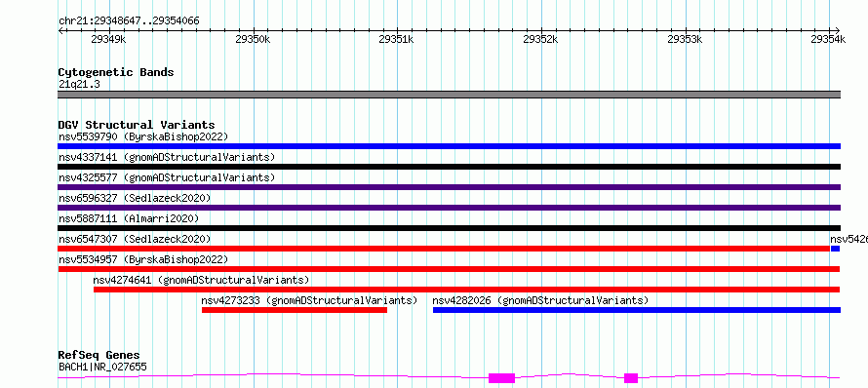The width and height of the screenshot is (868, 388).
Task: Click the red nsv6547307 variant bar
Action: pyautogui.click(x=444, y=249)
